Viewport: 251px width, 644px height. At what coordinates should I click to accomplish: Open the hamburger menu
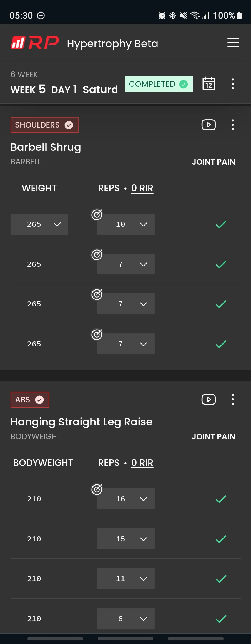pyautogui.click(x=233, y=43)
